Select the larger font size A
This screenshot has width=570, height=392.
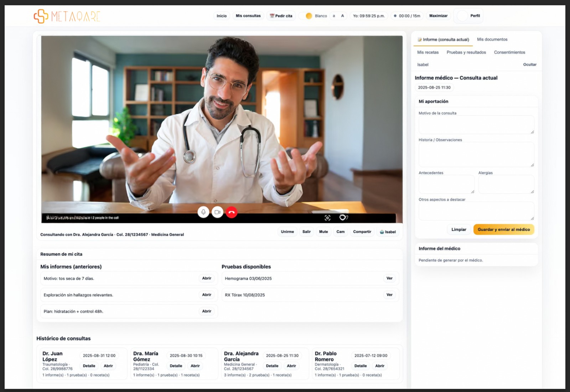[x=342, y=16]
